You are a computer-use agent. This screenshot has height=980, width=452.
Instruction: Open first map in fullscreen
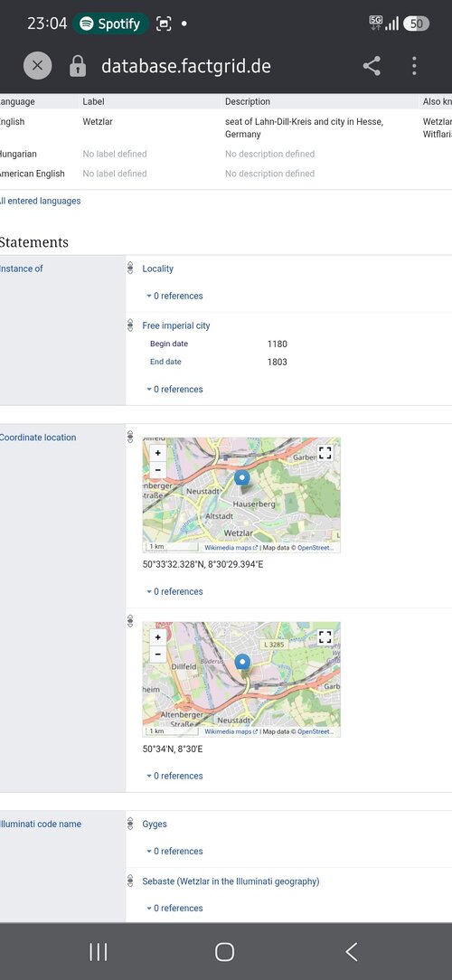pyautogui.click(x=325, y=453)
